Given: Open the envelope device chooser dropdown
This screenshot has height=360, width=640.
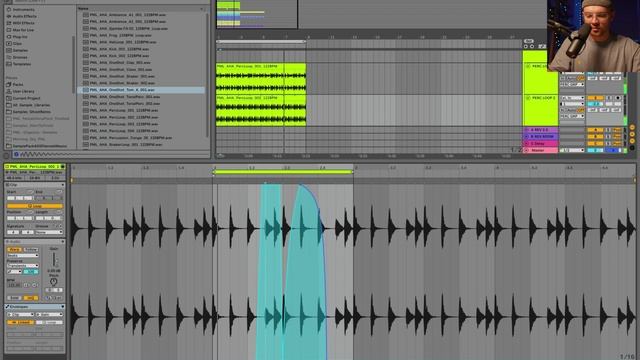Looking at the screenshot, I should pos(20,314).
